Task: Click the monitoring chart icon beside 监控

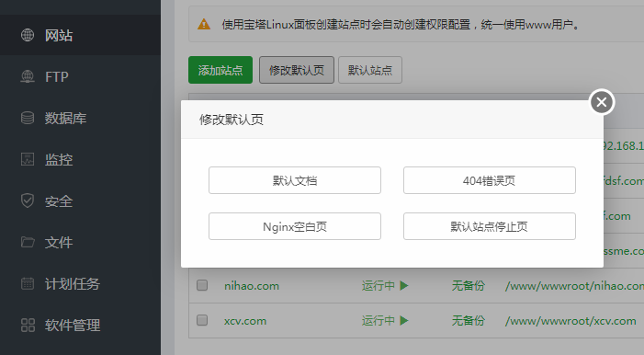Action: pyautogui.click(x=28, y=159)
